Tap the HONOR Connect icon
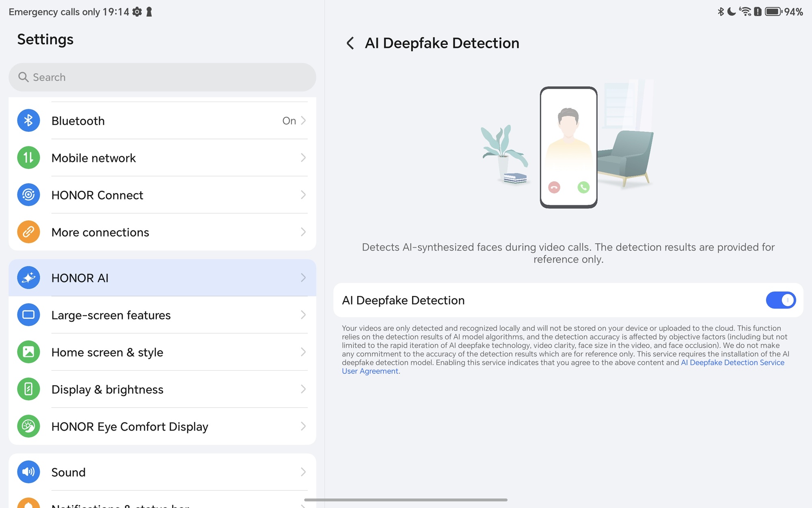This screenshot has height=508, width=812. point(28,195)
